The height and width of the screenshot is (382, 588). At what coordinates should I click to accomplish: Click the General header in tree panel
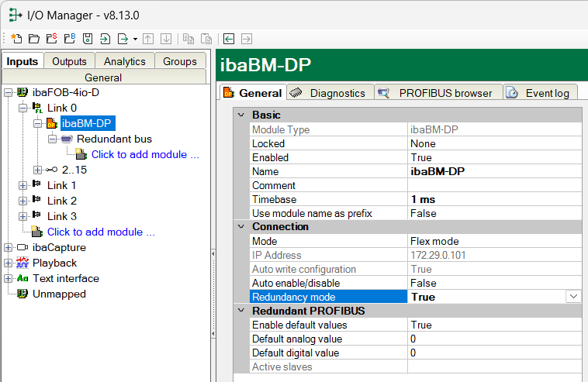103,77
